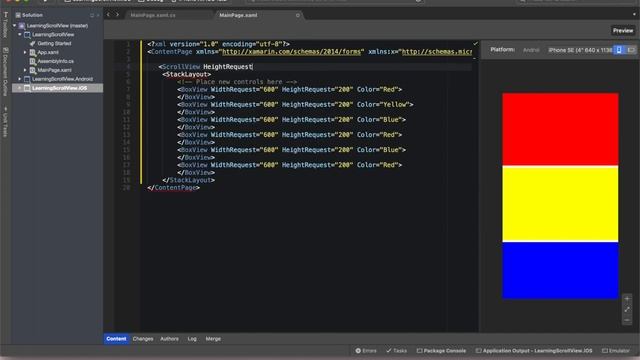Toggle the Preview pane button
The width and height of the screenshot is (640, 360).
click(623, 31)
